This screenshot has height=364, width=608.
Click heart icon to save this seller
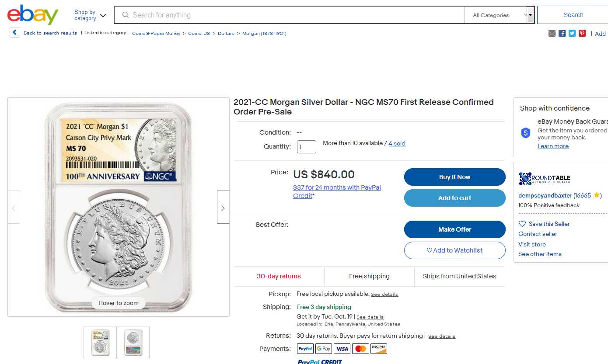coord(522,224)
